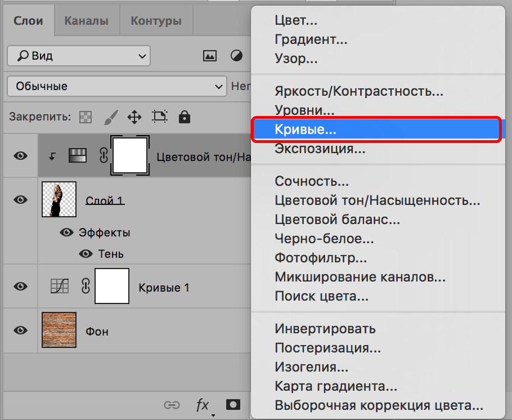Click the pixel layer filter icon

pos(210,56)
